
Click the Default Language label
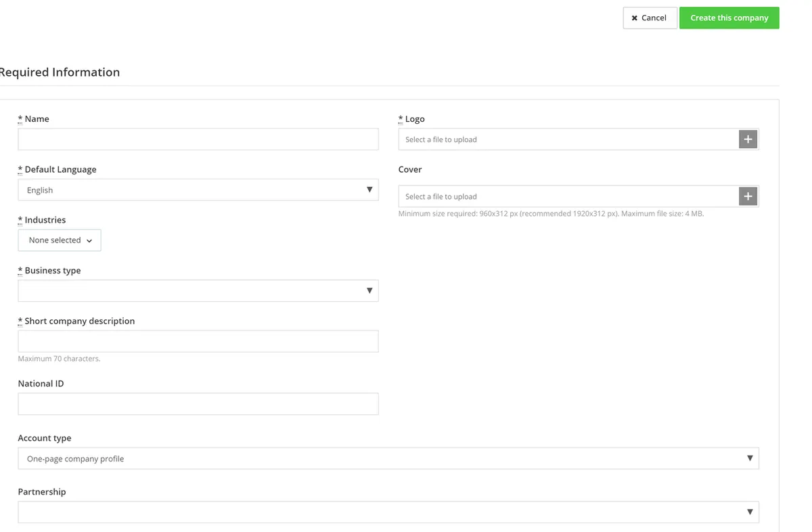pos(58,170)
